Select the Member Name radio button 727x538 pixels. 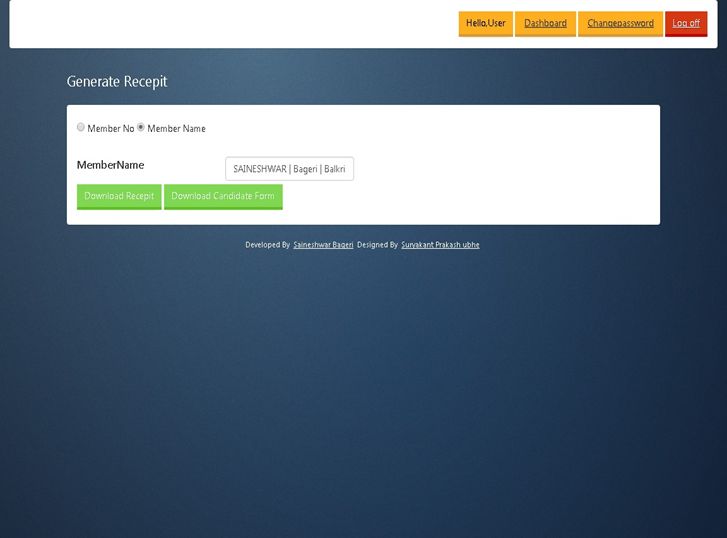[x=140, y=127]
